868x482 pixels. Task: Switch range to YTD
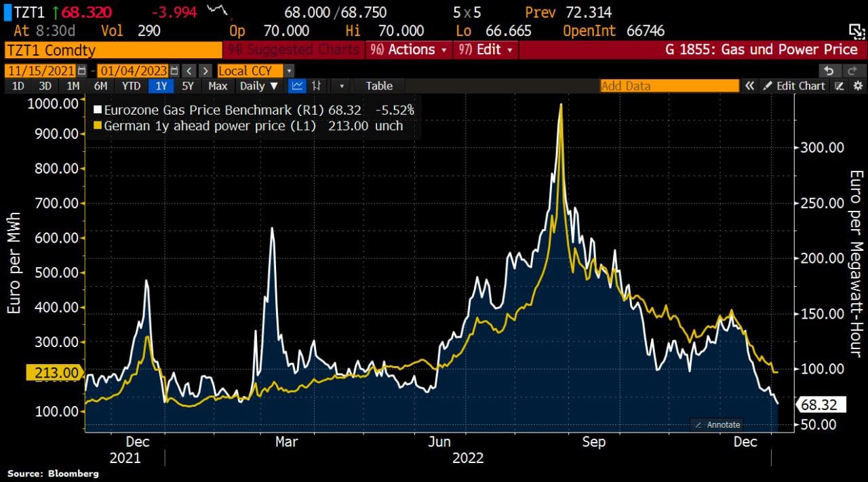coord(131,85)
